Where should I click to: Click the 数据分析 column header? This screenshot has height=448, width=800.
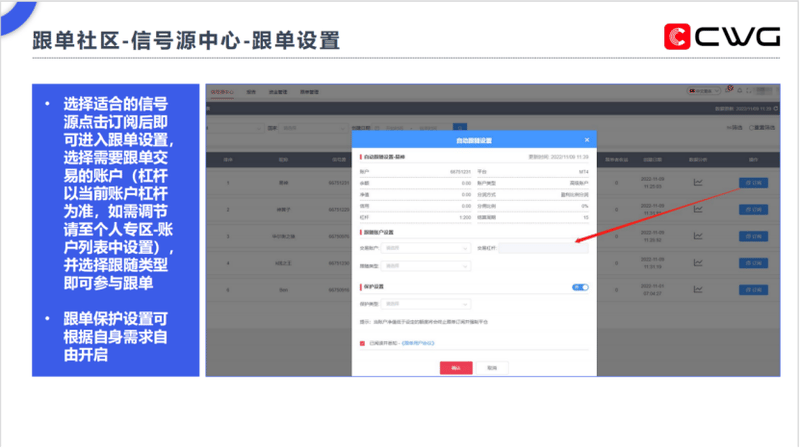tap(698, 160)
